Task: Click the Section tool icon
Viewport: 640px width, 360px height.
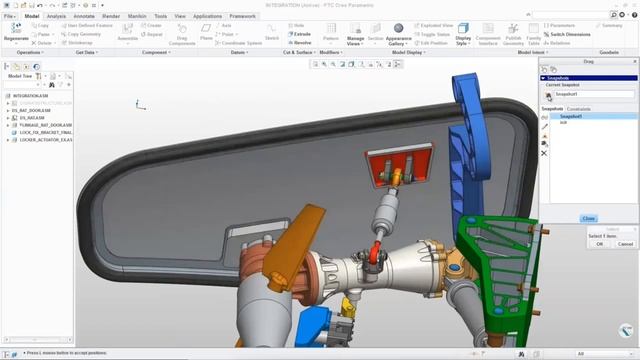Action: coord(376,29)
